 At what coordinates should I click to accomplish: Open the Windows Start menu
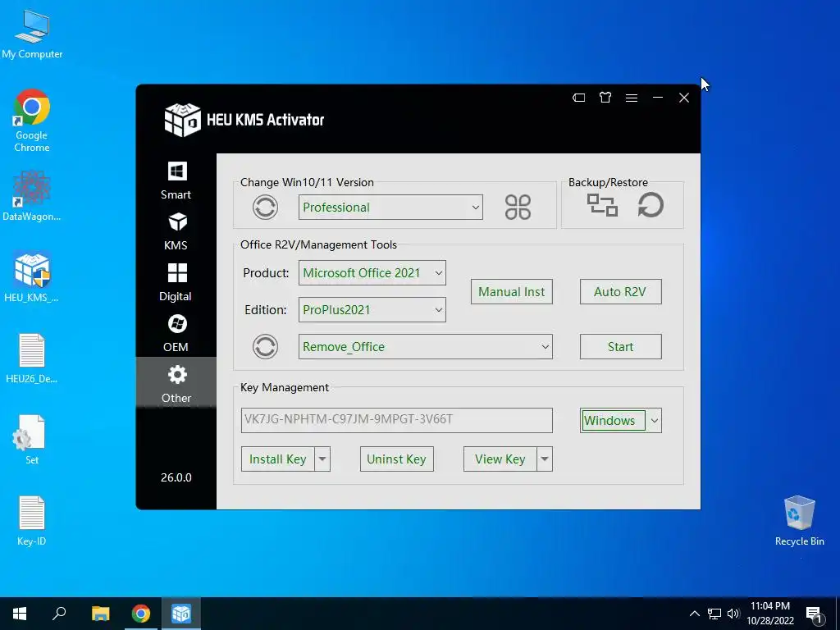(x=20, y=614)
